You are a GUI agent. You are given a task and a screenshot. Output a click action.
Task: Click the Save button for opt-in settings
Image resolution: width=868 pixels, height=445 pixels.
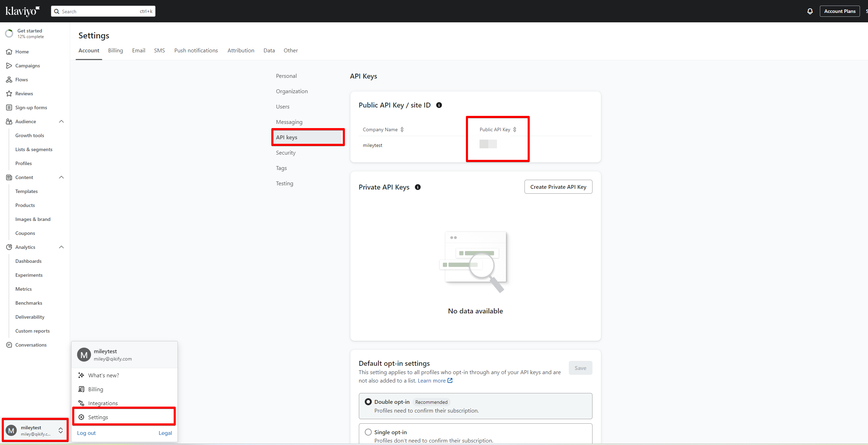tap(580, 368)
